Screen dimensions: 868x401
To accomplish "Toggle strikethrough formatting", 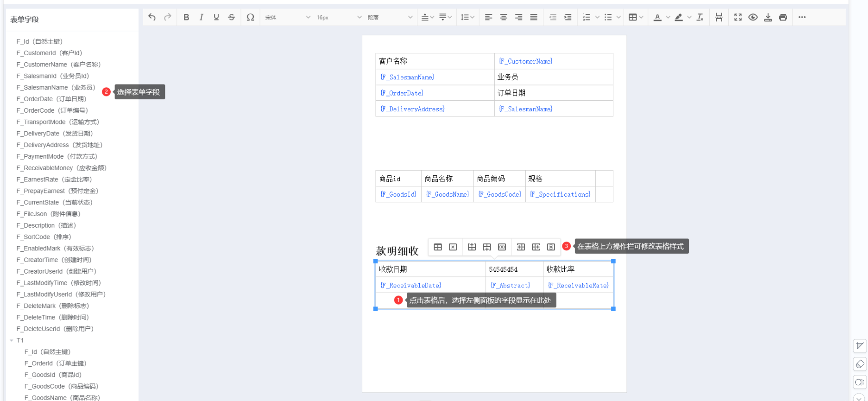I will coord(231,17).
